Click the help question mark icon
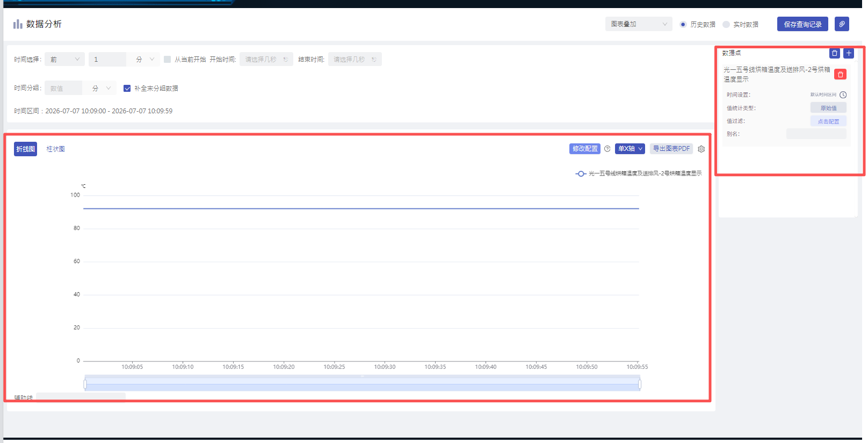868x443 pixels. click(x=607, y=149)
